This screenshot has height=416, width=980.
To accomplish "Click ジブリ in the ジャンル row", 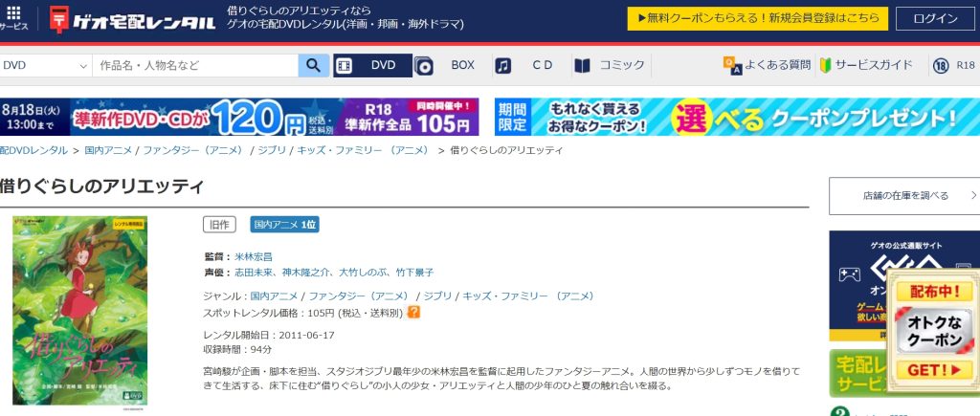I will [436, 296].
